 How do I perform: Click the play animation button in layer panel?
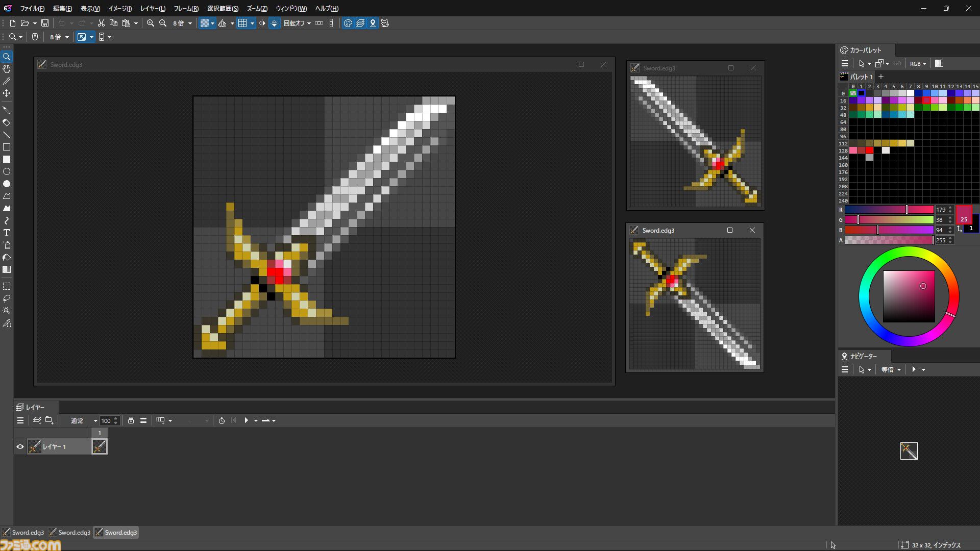tap(246, 420)
